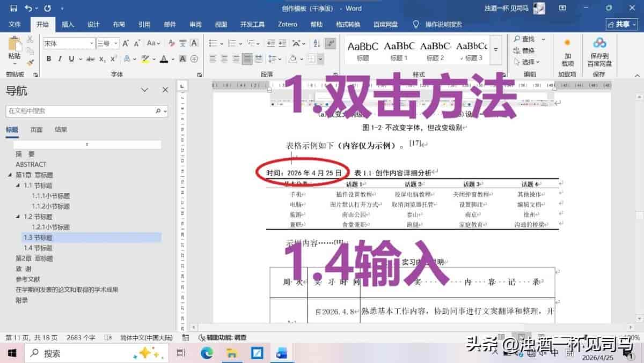Click the Save icon in the title bar
The image size is (644, 363).
[13, 8]
